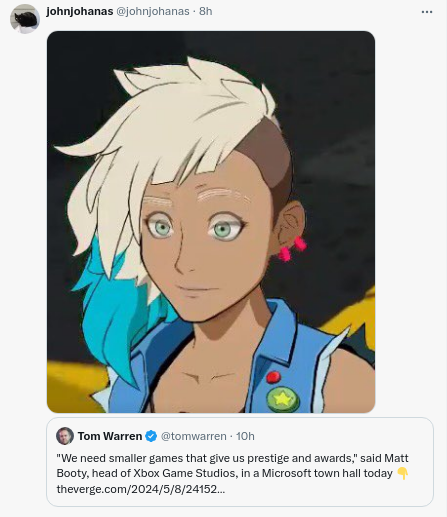Click the 'We need smaller games' quote line
The image size is (447, 517).
tap(232, 458)
